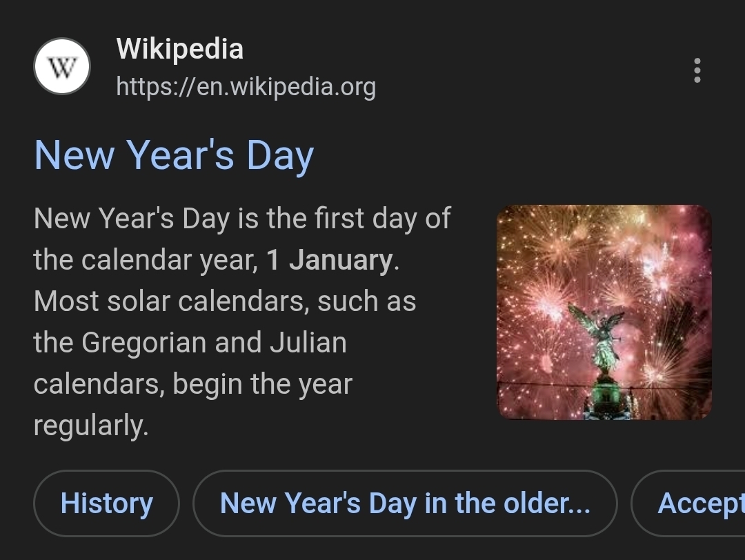The image size is (745, 560).
Task: Click the bold "1 January" text
Action: point(329,260)
